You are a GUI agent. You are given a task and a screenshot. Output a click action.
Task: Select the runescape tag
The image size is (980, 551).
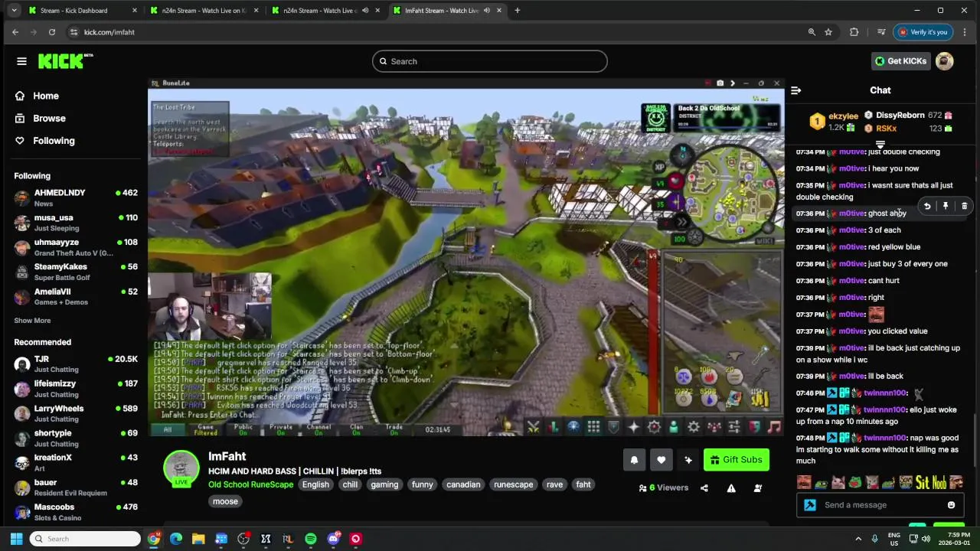(x=513, y=484)
